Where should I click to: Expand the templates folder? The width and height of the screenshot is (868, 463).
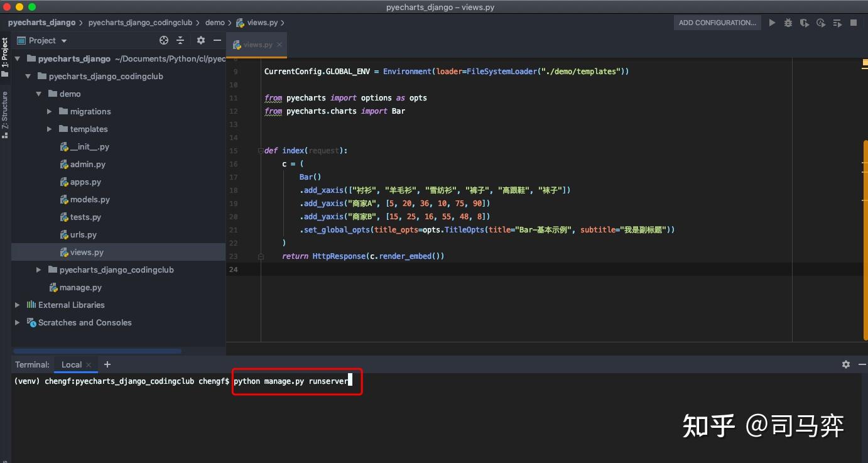pyautogui.click(x=50, y=129)
